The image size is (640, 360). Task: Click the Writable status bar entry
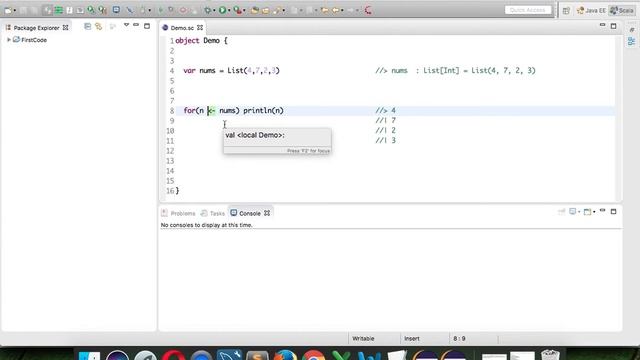tap(363, 338)
